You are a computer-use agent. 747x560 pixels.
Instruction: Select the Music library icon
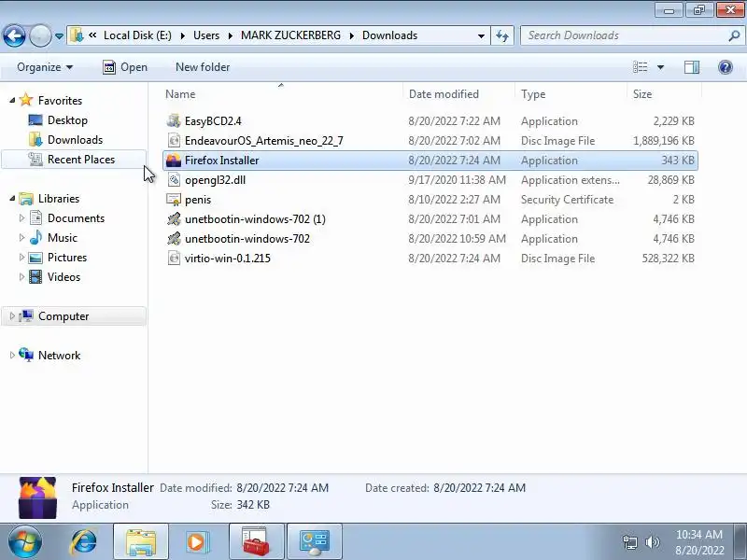pyautogui.click(x=35, y=237)
